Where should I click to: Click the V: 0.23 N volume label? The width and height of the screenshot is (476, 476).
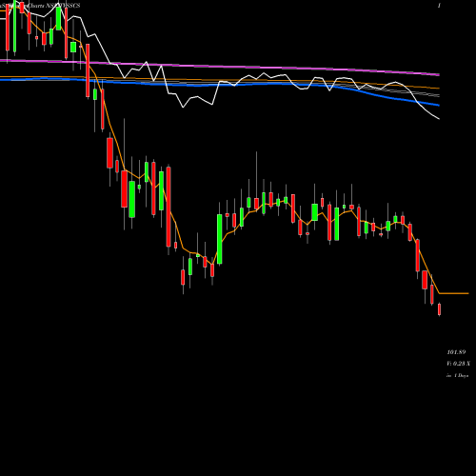pos(459,364)
